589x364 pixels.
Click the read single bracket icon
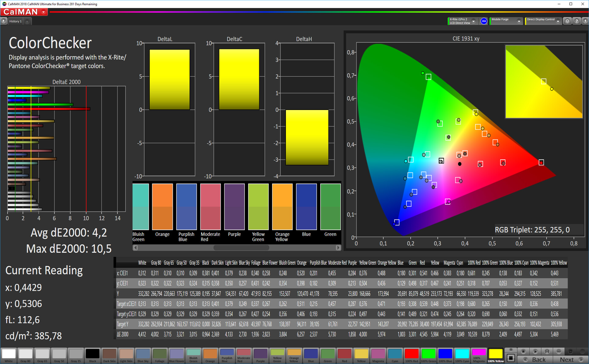[x=547, y=351]
